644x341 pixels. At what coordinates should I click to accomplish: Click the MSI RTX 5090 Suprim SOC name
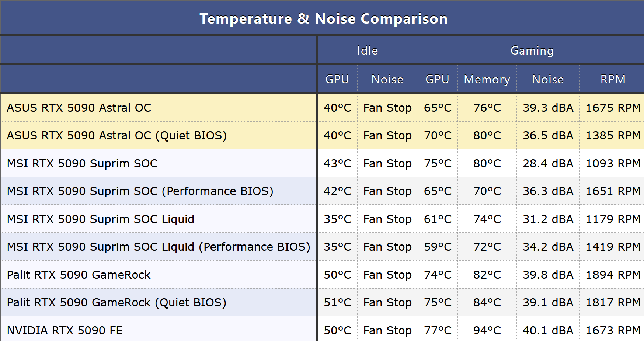pyautogui.click(x=82, y=163)
